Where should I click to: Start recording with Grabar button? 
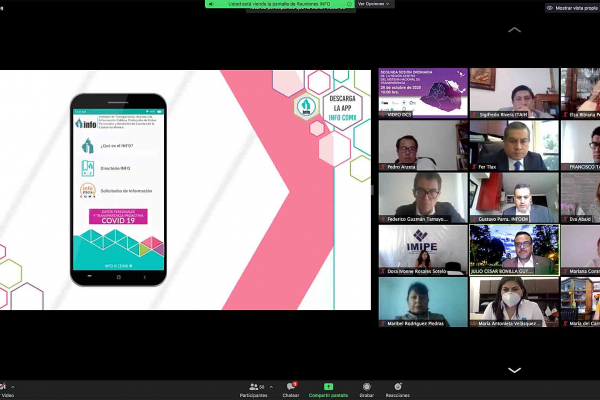pos(367,390)
